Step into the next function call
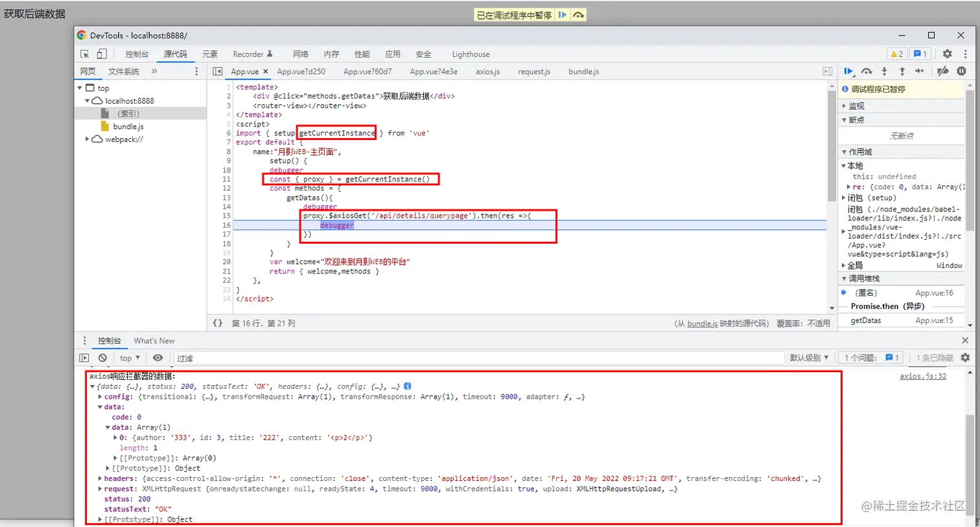The width and height of the screenshot is (980, 527). [x=884, y=71]
